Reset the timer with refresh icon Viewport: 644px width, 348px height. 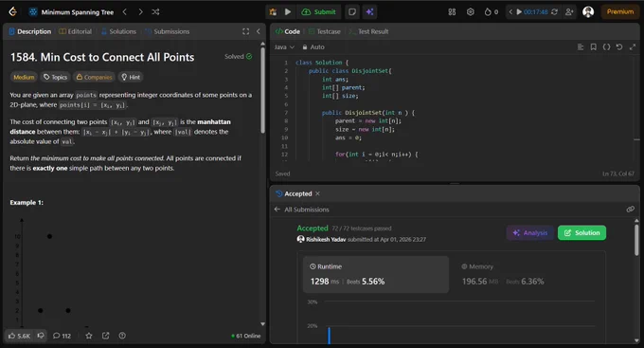(x=554, y=12)
